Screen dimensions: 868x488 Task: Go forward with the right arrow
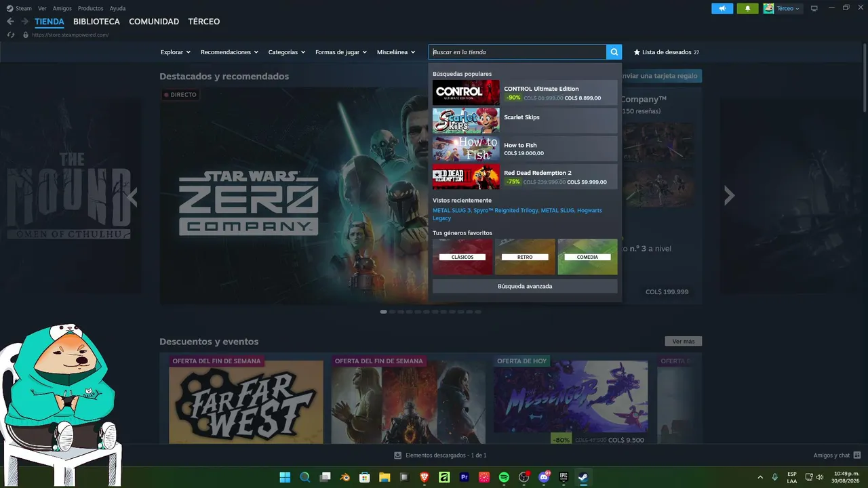pyautogui.click(x=24, y=22)
